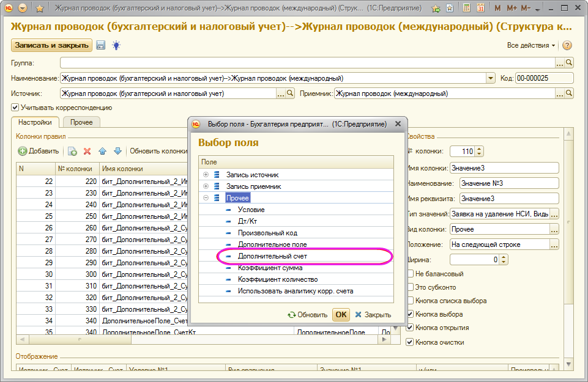Viewport: 588px width, 382px height.
Task: Click the red X delete row icon
Action: 87,151
